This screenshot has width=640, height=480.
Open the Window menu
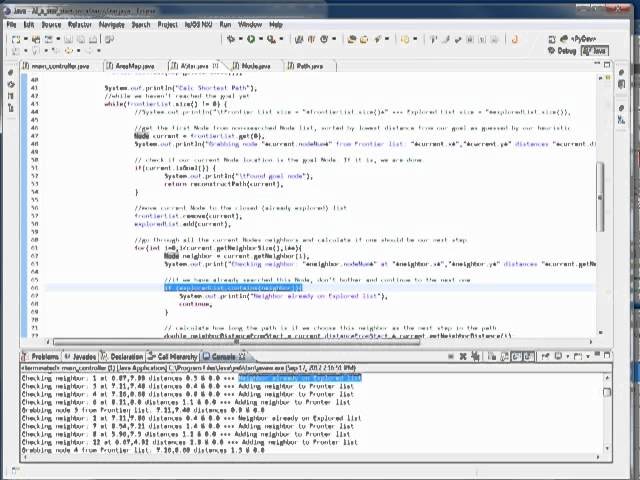[x=250, y=24]
